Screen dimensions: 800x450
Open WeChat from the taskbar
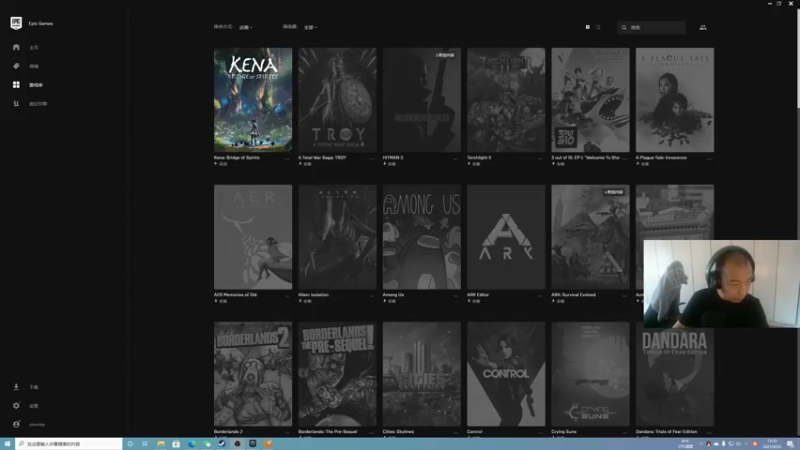tap(207, 444)
